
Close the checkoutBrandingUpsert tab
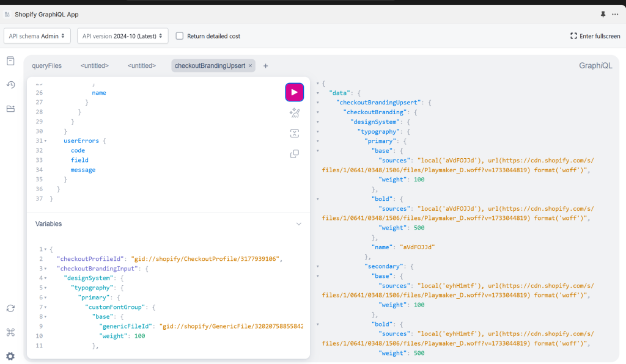coord(250,65)
